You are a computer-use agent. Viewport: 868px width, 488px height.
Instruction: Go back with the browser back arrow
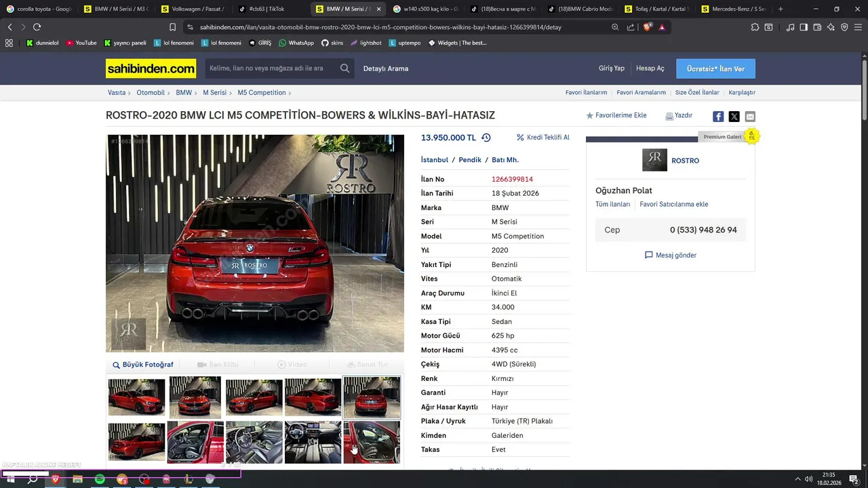[x=9, y=27]
